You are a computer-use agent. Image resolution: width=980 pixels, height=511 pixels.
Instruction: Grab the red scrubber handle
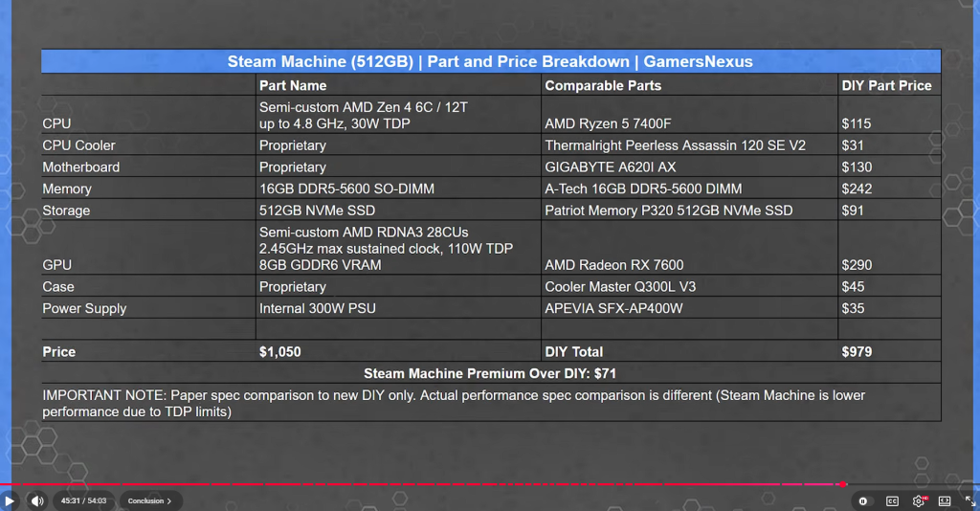[842, 484]
